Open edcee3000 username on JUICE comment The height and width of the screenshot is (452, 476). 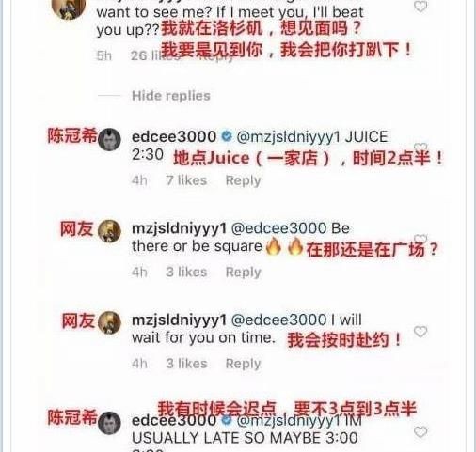tap(174, 137)
